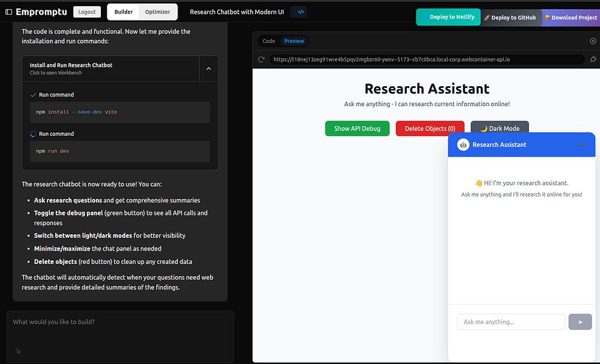
Task: Switch to the Optimizer tab
Action: coord(157,12)
